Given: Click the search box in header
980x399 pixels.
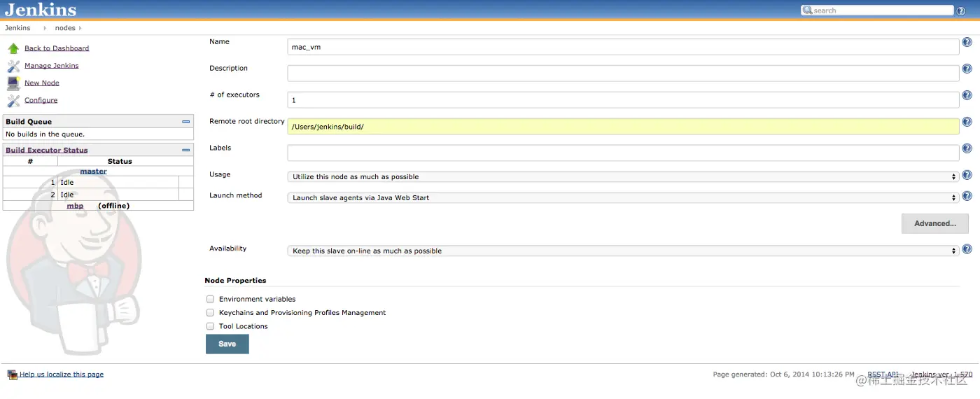Looking at the screenshot, I should click(877, 10).
